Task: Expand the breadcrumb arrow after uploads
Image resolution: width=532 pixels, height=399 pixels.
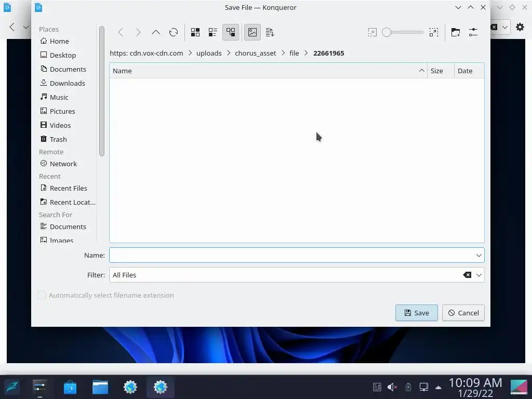Action: pos(229,54)
